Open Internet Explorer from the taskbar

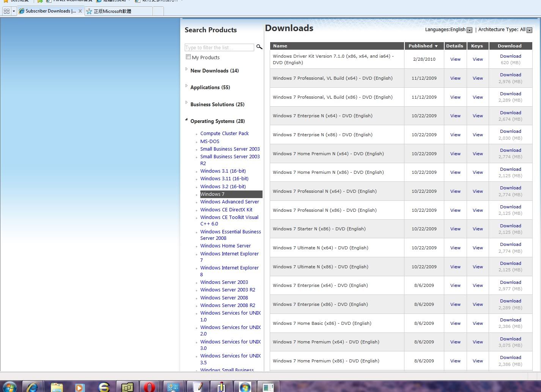tap(33, 387)
